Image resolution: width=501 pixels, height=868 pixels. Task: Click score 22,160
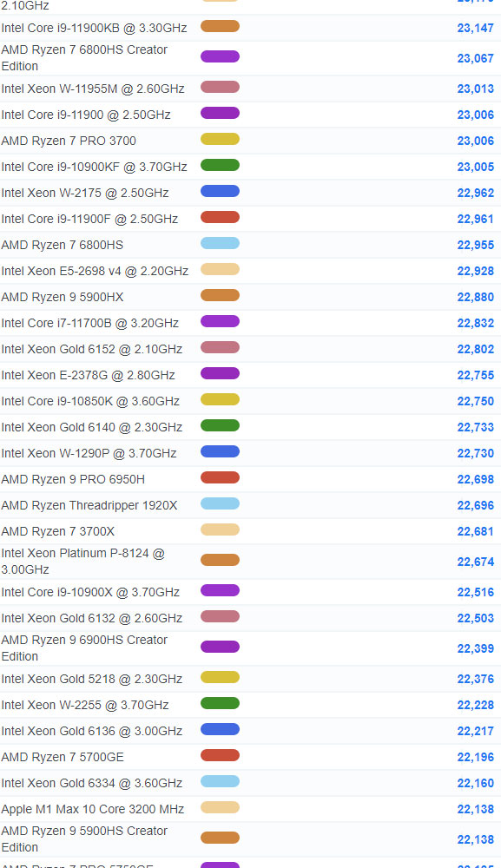click(476, 783)
